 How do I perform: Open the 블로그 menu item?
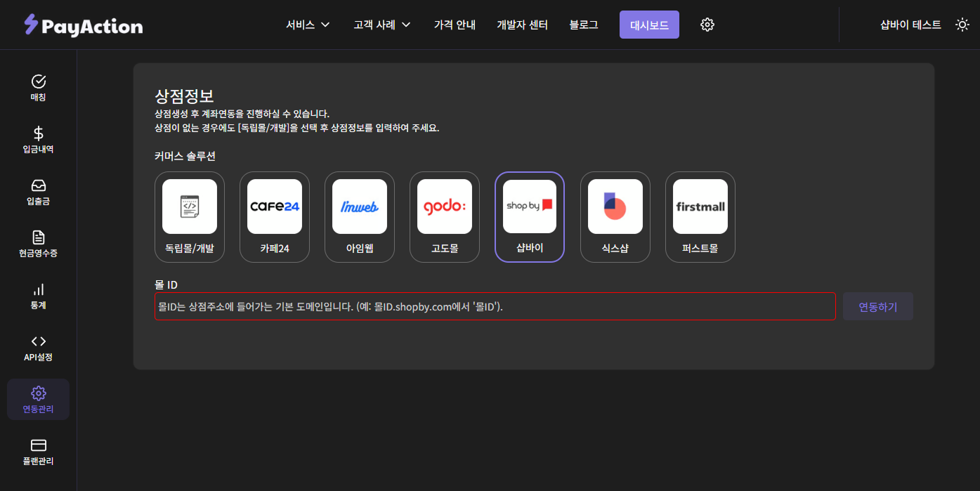pos(584,25)
